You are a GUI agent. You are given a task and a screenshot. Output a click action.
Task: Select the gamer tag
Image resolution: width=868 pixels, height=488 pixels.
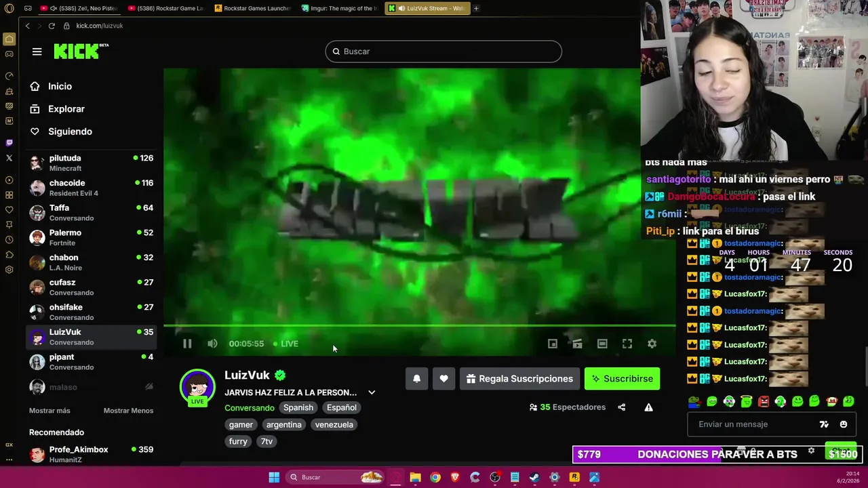click(241, 424)
